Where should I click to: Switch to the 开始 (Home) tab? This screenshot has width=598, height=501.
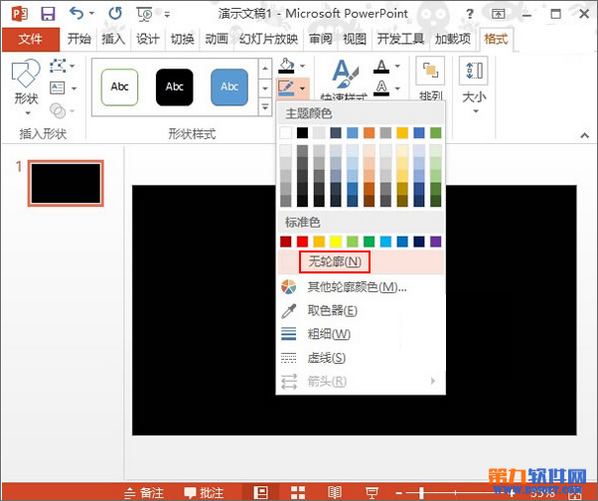(79, 39)
